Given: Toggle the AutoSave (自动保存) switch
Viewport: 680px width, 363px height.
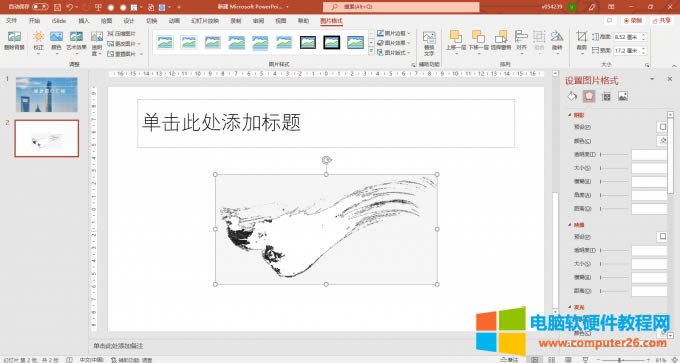Looking at the screenshot, I should (40, 7).
